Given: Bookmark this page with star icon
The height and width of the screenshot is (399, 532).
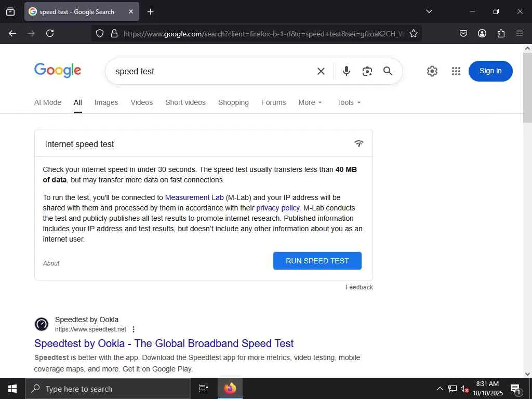Looking at the screenshot, I should click(x=413, y=33).
